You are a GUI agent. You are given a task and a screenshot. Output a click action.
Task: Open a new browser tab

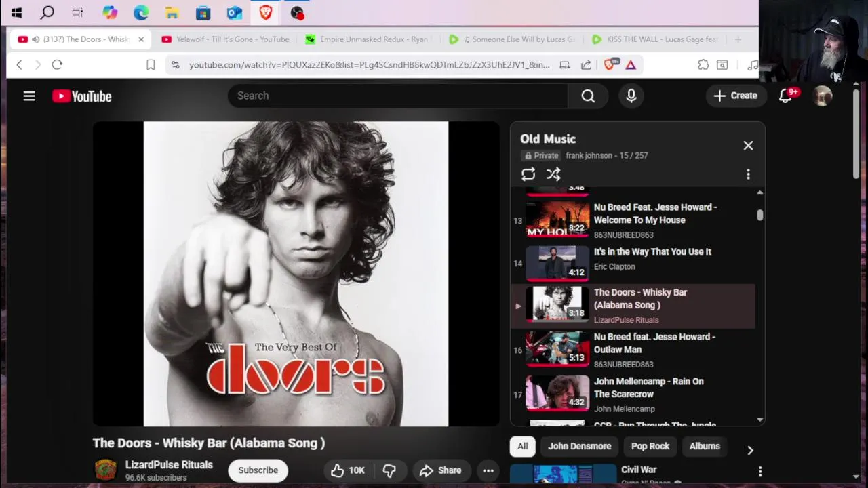point(738,39)
